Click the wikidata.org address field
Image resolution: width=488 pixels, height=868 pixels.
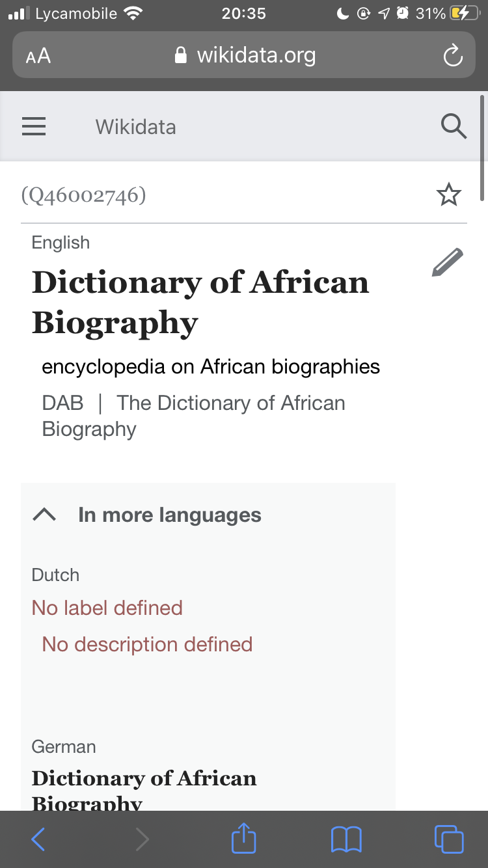(x=246, y=56)
